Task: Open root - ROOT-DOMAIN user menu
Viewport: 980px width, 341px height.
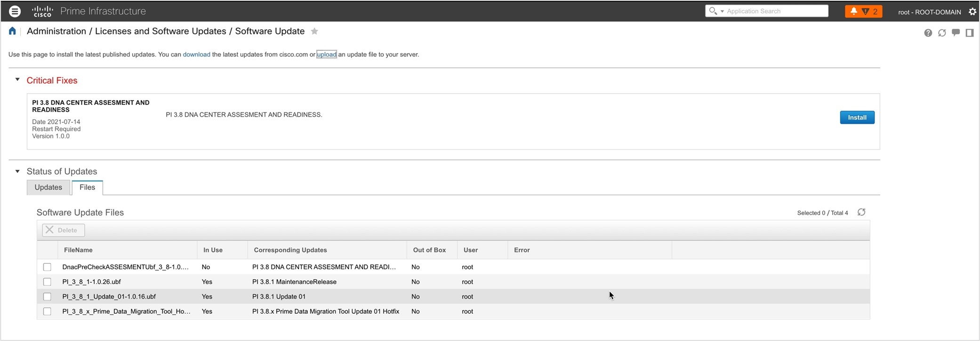Action: tap(929, 12)
